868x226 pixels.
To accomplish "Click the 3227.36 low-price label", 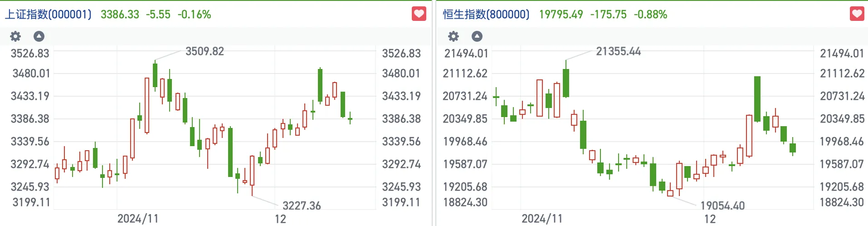I will (302, 206).
